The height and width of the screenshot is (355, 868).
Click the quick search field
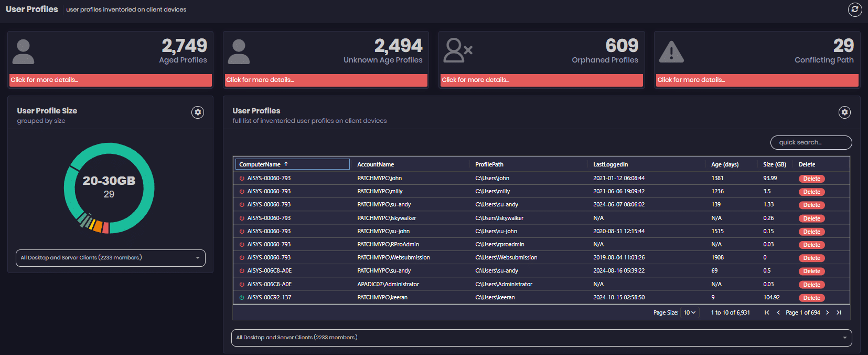pyautogui.click(x=811, y=142)
